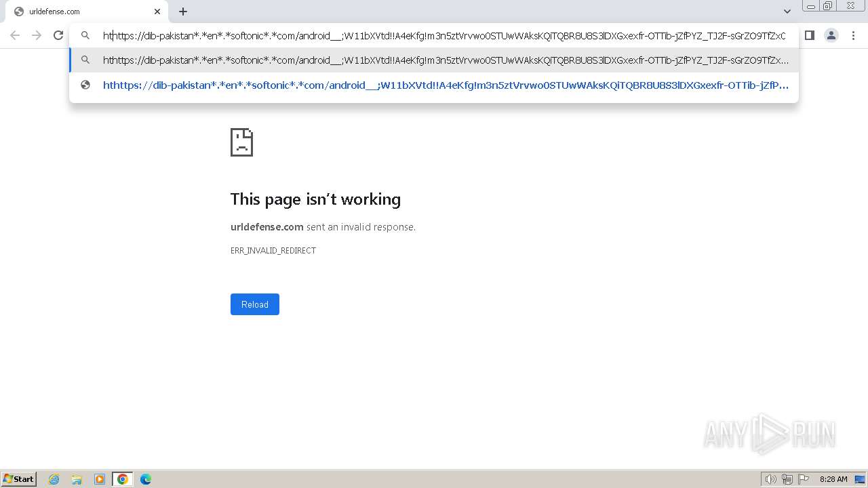Minimize the Chrome window
868x488 pixels.
tap(811, 6)
